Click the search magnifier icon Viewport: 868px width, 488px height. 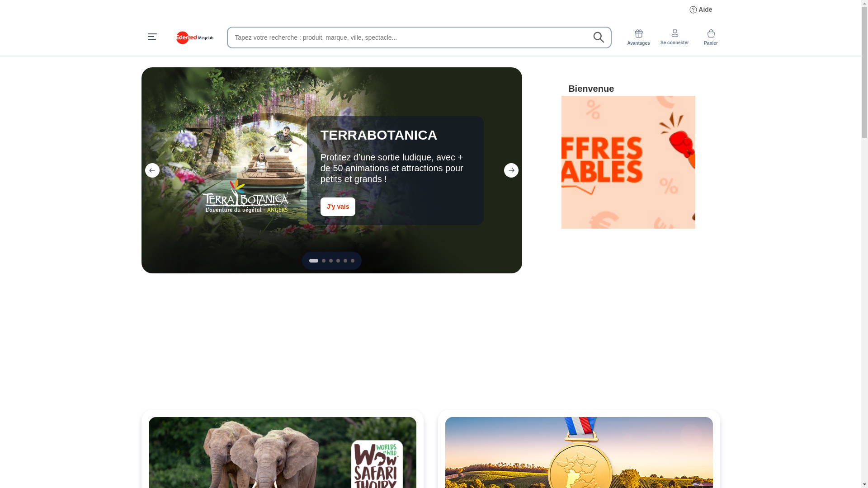coord(599,38)
